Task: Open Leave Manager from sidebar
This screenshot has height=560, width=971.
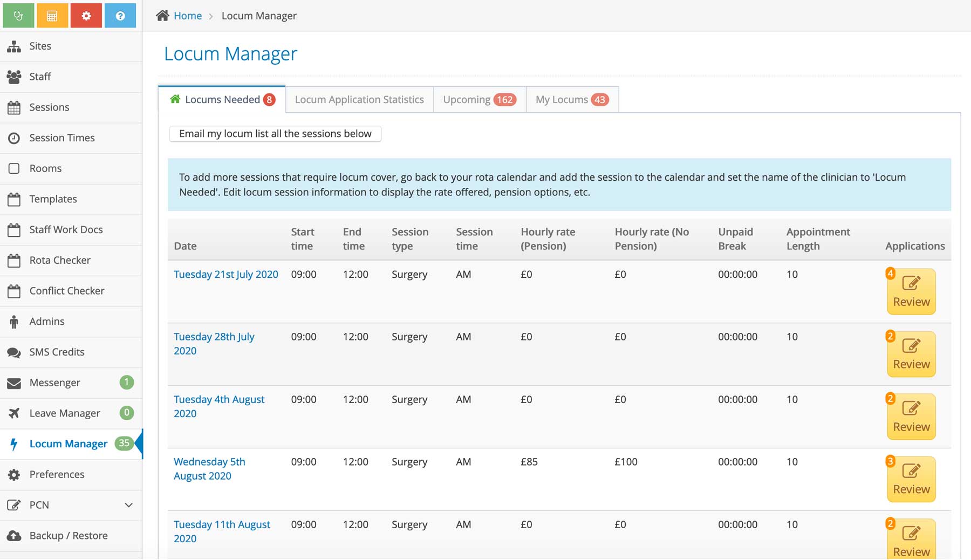Action: [x=64, y=413]
